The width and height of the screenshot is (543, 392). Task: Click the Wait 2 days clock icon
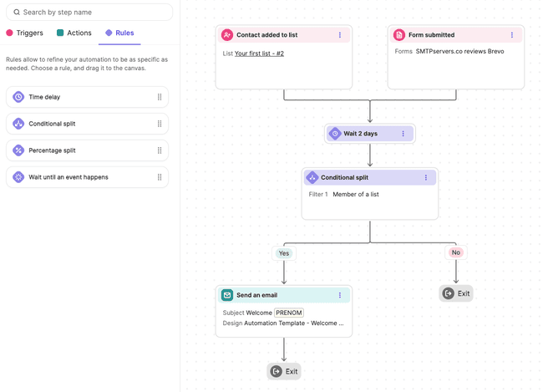point(335,134)
